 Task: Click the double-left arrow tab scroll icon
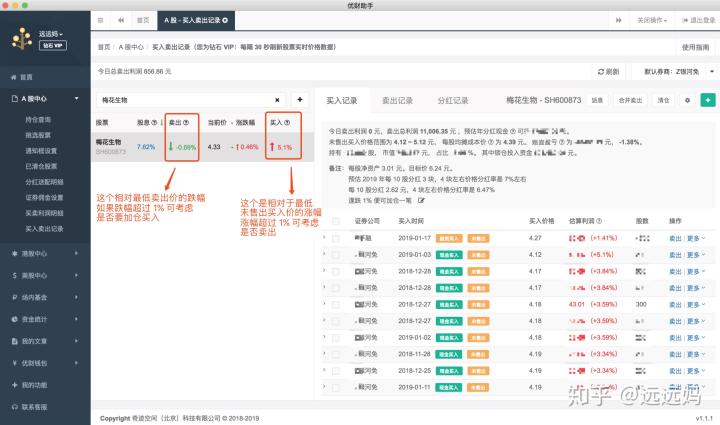[121, 20]
